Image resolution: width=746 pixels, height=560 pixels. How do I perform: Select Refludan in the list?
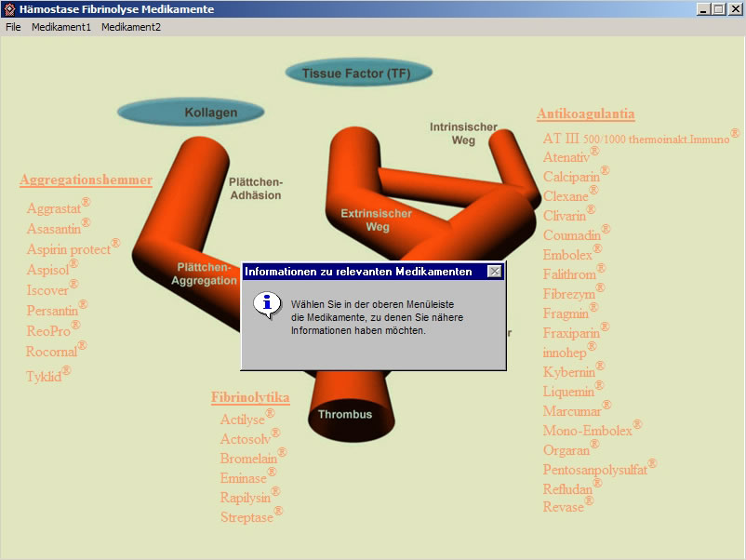click(x=572, y=487)
